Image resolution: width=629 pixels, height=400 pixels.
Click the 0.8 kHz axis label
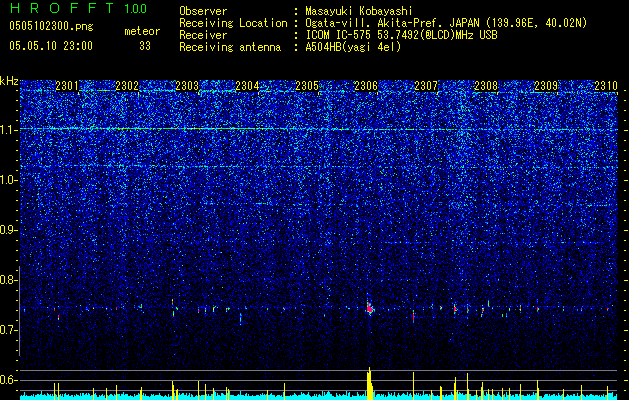(x=9, y=280)
